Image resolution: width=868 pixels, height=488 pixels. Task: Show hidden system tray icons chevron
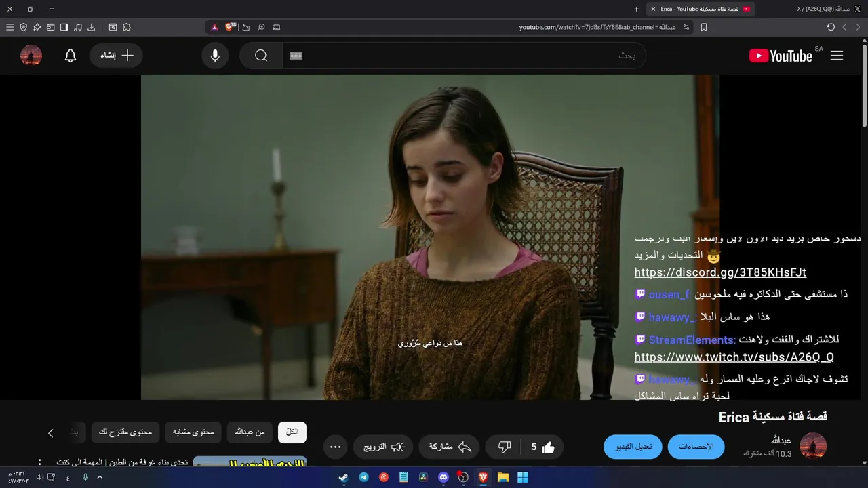coord(100,477)
